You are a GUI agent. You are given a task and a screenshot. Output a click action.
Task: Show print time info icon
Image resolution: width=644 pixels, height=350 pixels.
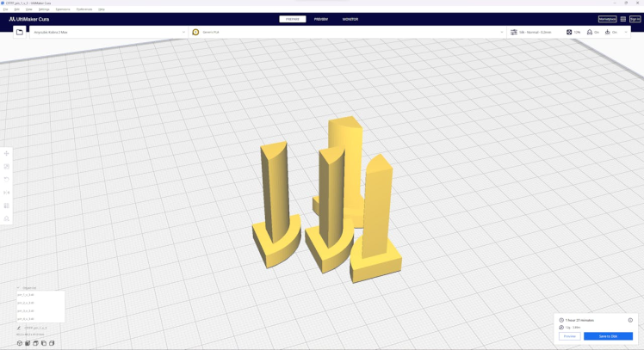pyautogui.click(x=630, y=320)
